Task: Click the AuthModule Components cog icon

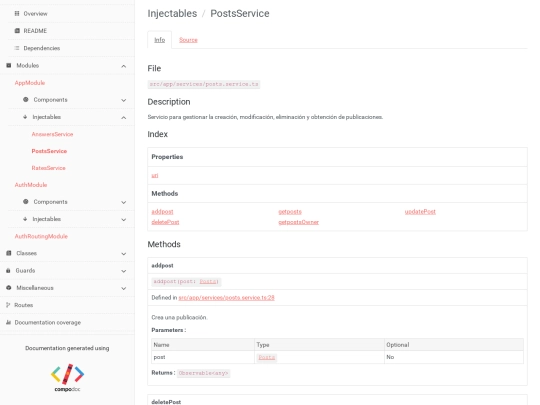Action: click(25, 201)
